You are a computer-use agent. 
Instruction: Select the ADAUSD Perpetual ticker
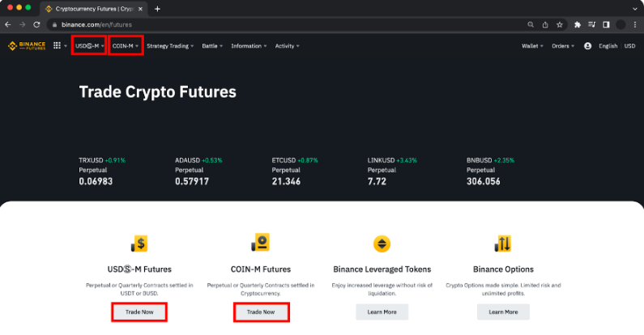(x=198, y=171)
